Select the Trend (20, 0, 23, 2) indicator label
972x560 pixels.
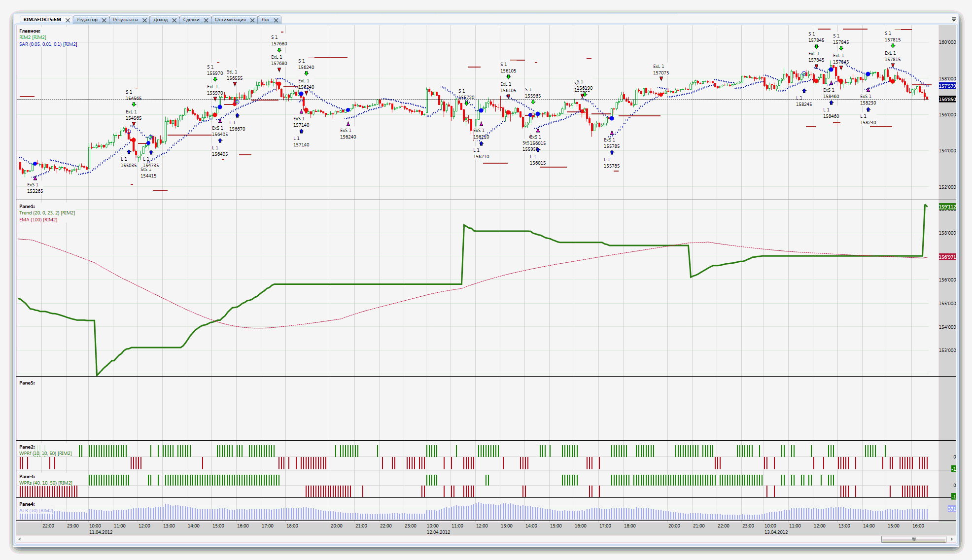pyautogui.click(x=47, y=213)
